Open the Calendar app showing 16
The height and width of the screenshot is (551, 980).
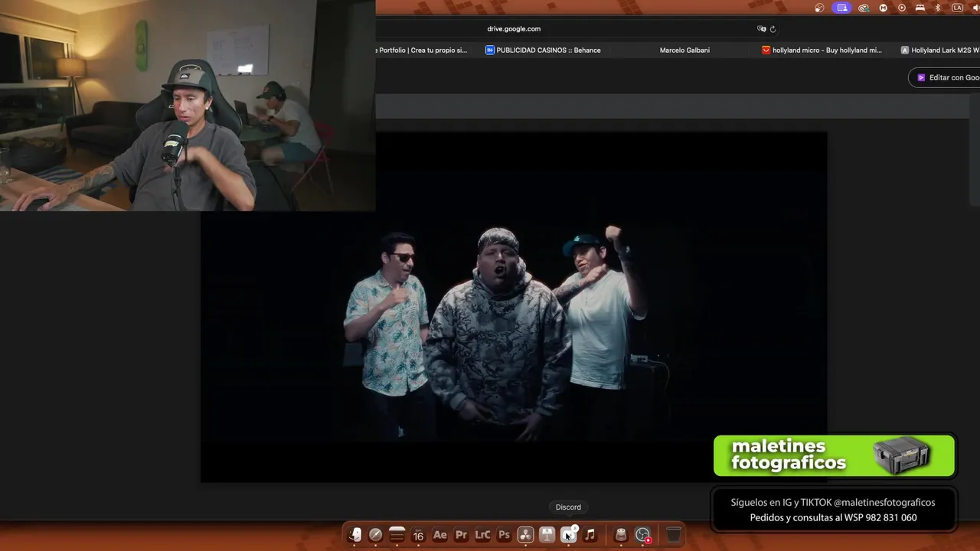418,535
